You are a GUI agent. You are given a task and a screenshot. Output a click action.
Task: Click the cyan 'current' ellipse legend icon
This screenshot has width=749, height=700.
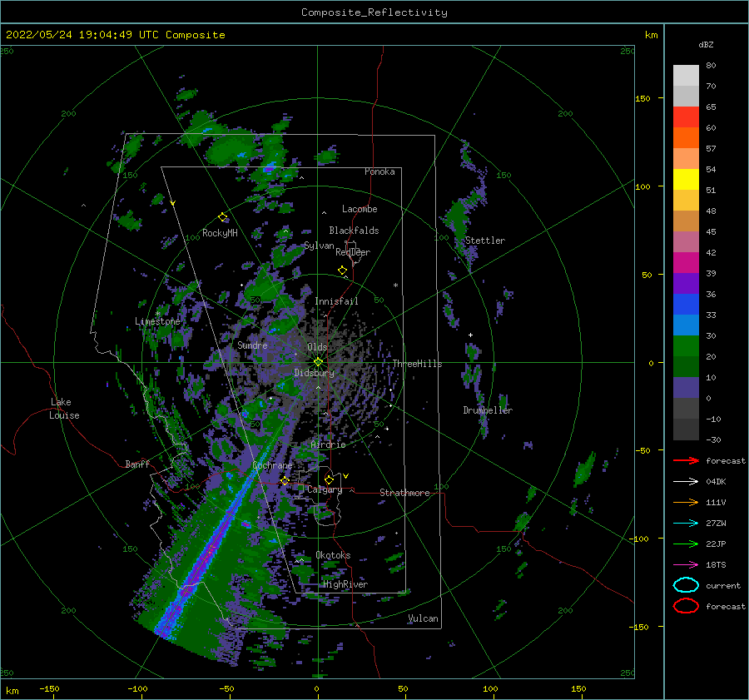(x=686, y=585)
